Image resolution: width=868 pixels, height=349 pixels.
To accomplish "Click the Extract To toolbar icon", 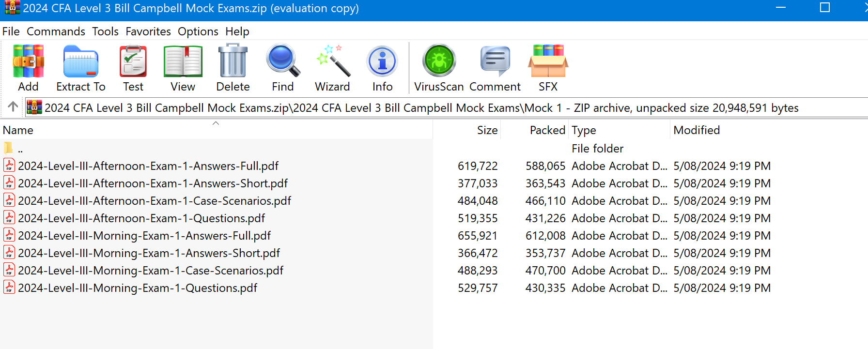I will pyautogui.click(x=80, y=62).
